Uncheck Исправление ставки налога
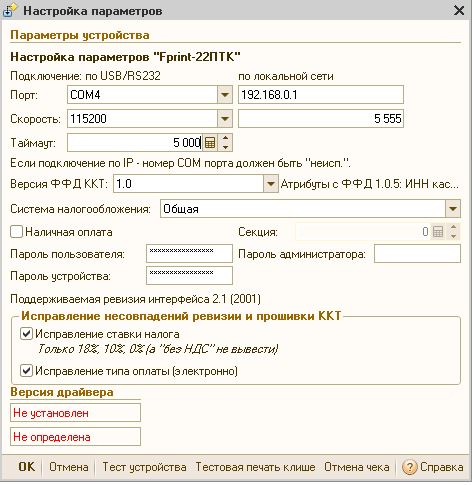The height and width of the screenshot is (485, 472). (26, 334)
